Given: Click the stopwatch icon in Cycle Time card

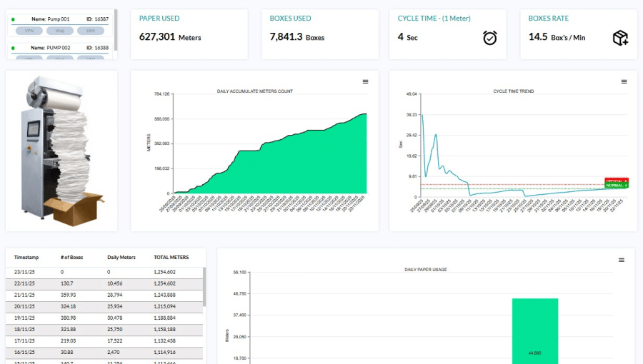Looking at the screenshot, I should click(489, 38).
